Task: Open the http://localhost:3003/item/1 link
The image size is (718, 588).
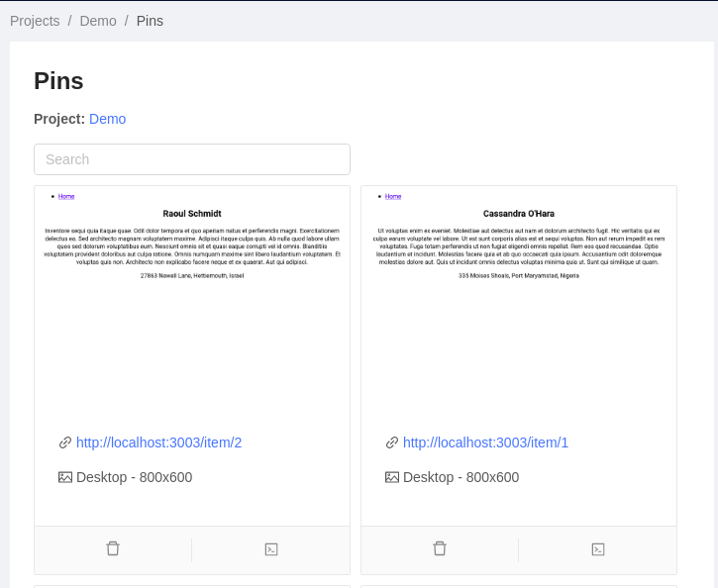Action: point(485,442)
